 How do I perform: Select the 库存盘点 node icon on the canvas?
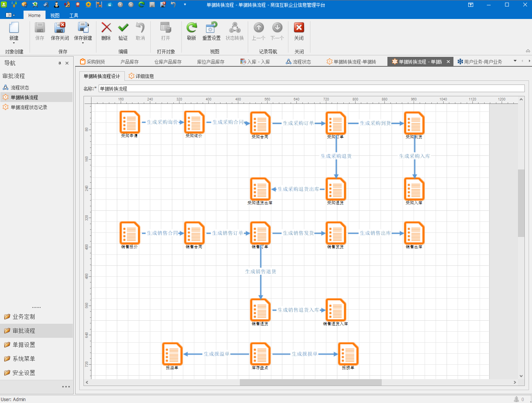click(x=260, y=354)
